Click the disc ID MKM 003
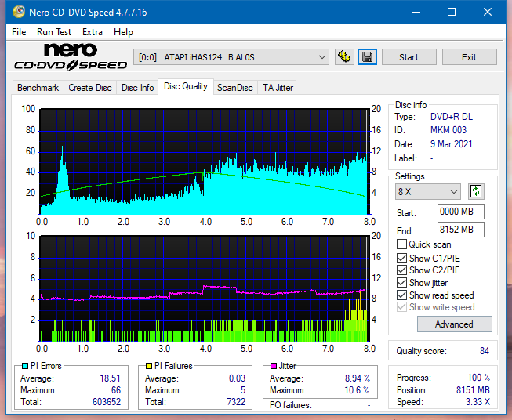 tap(448, 130)
